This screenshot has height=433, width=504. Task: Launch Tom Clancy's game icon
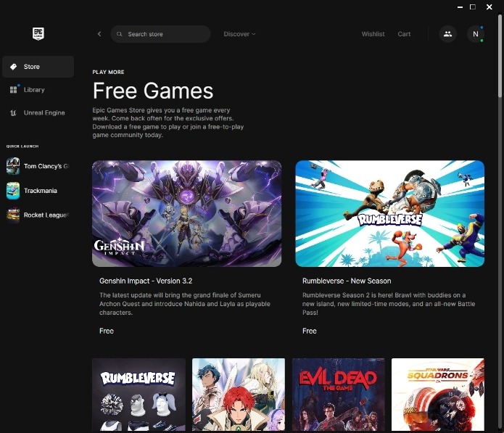pyautogui.click(x=13, y=166)
